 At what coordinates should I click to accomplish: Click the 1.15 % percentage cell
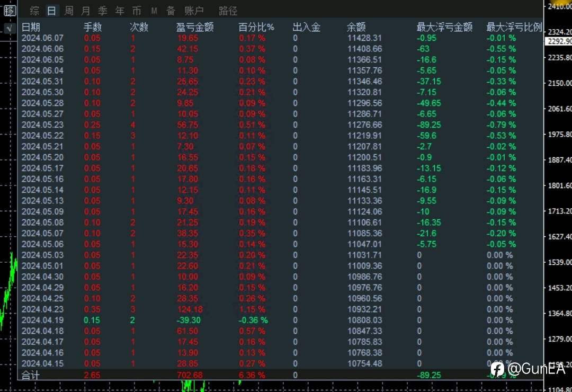pos(252,309)
